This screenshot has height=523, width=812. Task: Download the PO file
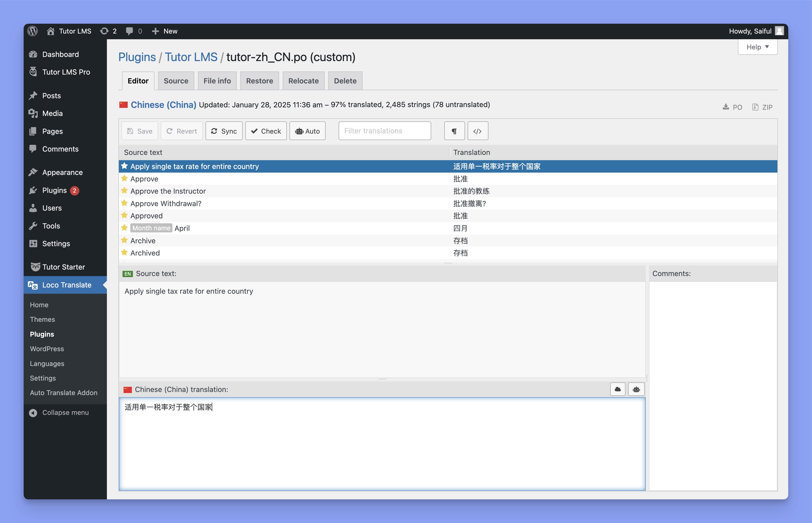coord(732,107)
